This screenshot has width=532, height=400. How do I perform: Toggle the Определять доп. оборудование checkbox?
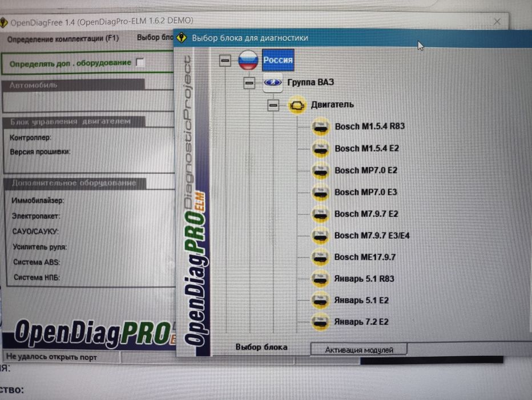140,62
